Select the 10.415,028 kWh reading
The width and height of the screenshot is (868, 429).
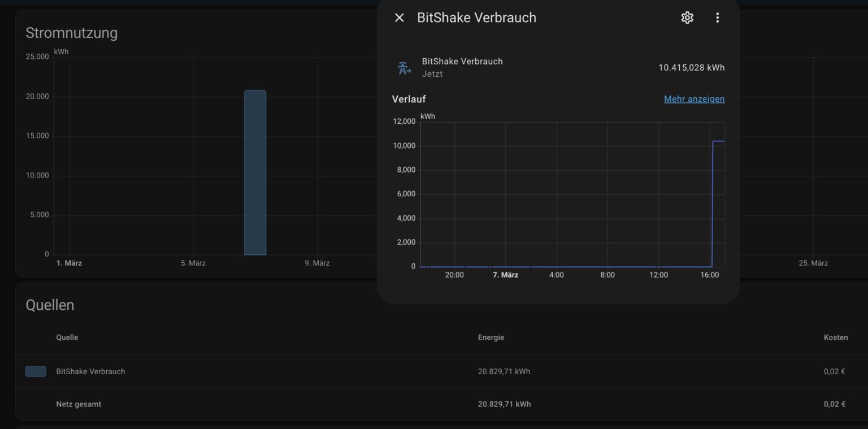[691, 67]
